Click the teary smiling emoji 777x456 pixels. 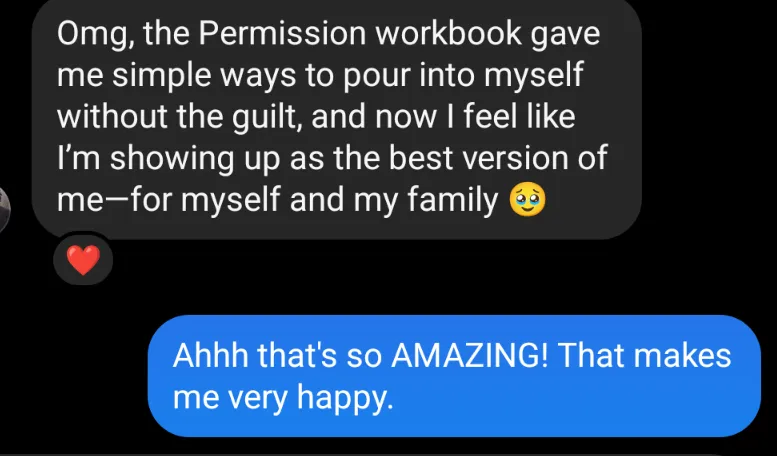point(527,200)
